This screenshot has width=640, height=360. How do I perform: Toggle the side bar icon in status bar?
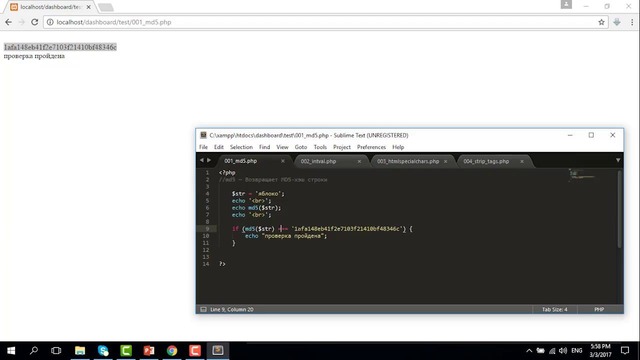point(203,309)
